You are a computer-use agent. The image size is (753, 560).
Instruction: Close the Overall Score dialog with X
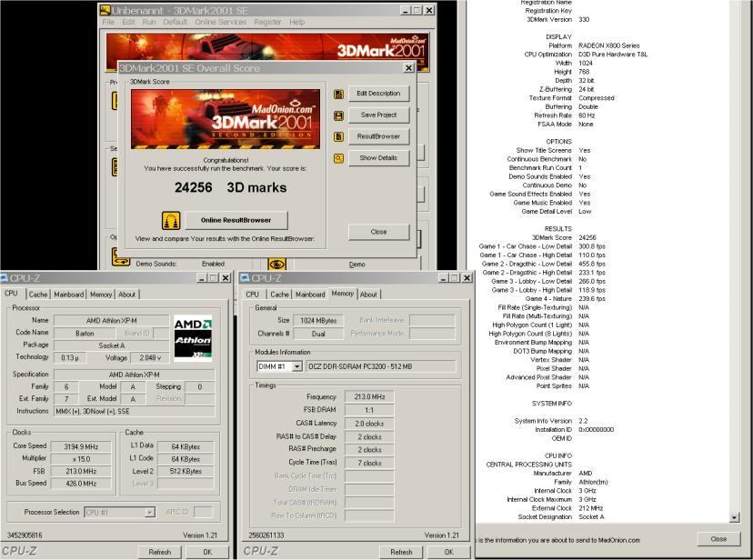tap(408, 68)
